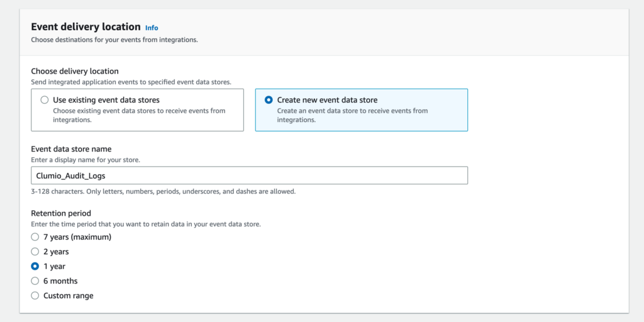Click the 'Choose delivery location' label

point(75,71)
